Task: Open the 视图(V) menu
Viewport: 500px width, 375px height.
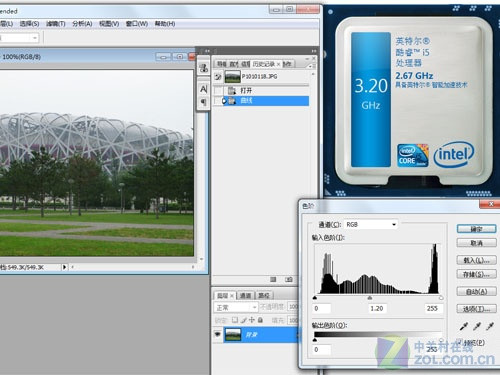Action: [x=109, y=24]
